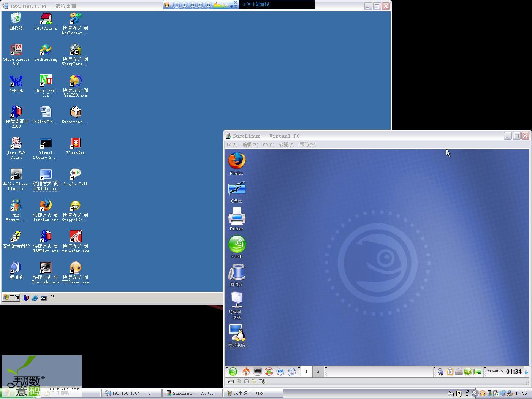The width and height of the screenshot is (532, 399).
Task: Open the ssreader.exe shortcut on the remote desktop
Action: [75, 242]
